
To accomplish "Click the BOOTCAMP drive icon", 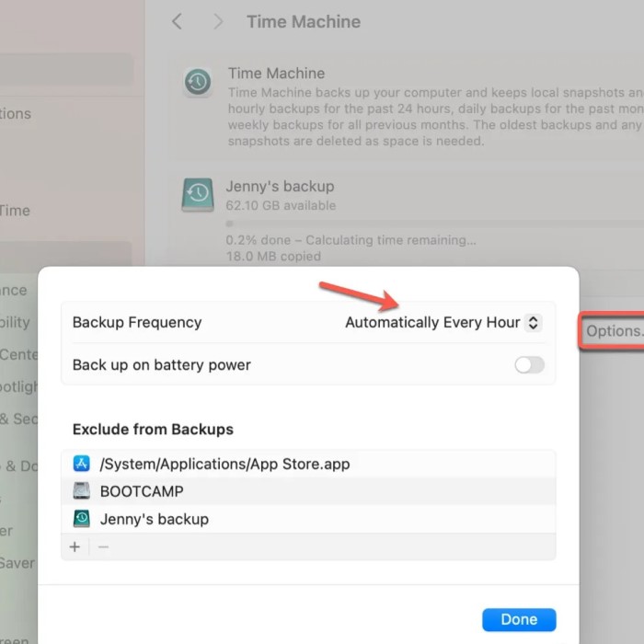I will pos(81,490).
